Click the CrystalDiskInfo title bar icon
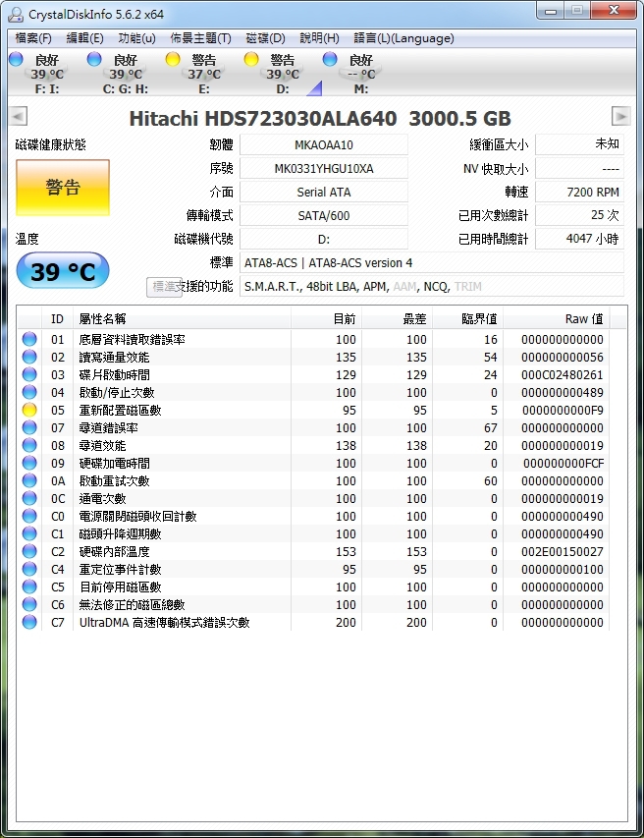Viewport: 644px width, 838px height. click(16, 15)
